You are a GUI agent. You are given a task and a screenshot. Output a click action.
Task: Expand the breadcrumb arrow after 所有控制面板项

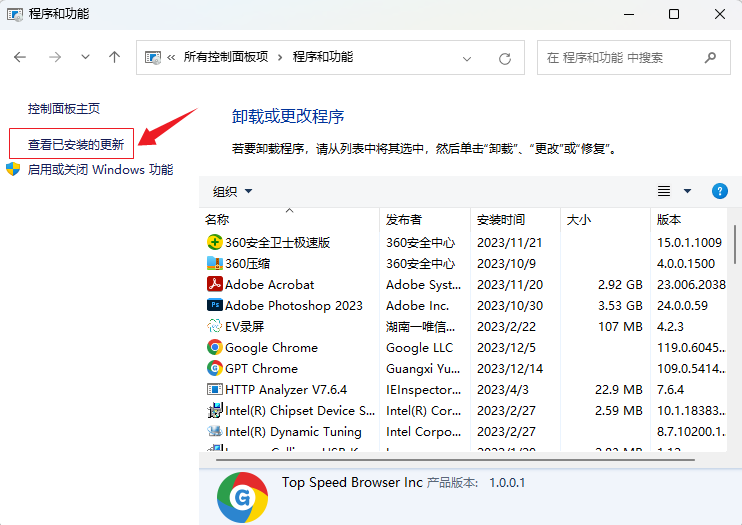click(x=280, y=58)
